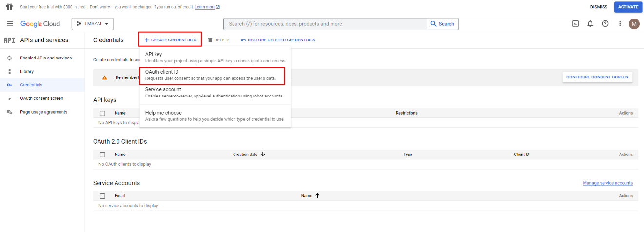Open the user account avatar M
Image resolution: width=644 pixels, height=232 pixels.
[x=634, y=24]
